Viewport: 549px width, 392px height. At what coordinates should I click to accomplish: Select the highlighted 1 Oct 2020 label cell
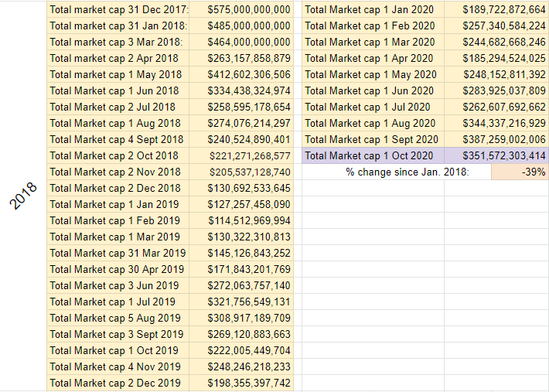click(x=373, y=155)
